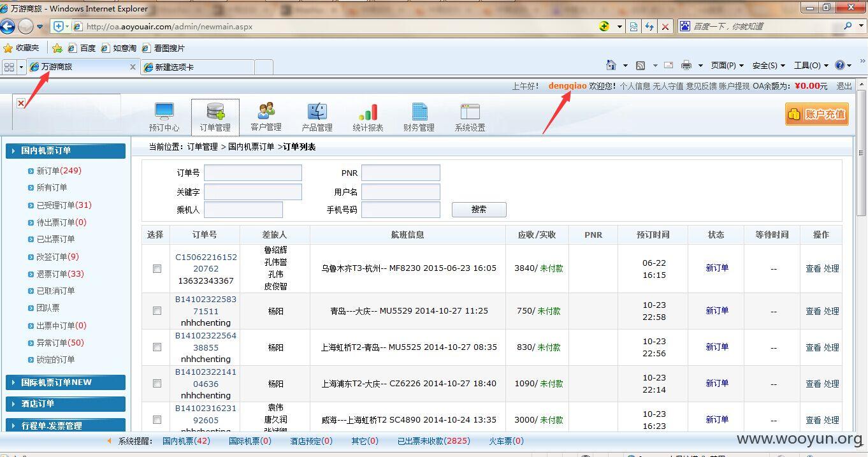
Task: Check the box for order B1410232258371511
Action: point(157,310)
